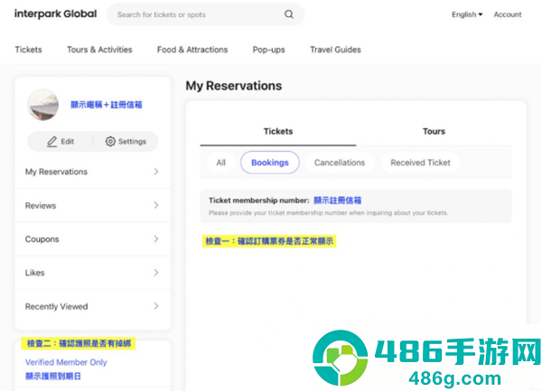
Task: Open Tours & Activities menu
Action: pyautogui.click(x=99, y=50)
